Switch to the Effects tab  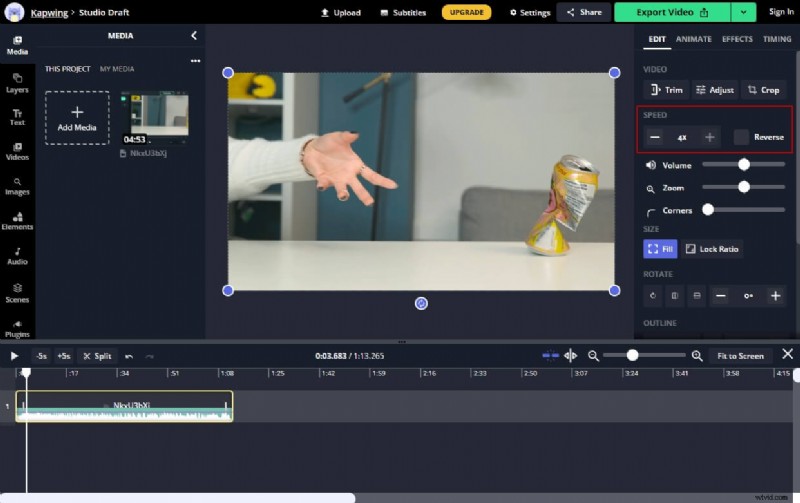(x=737, y=39)
